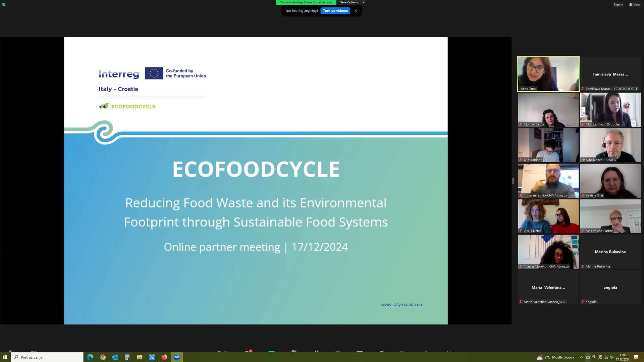Open File Explorer from the taskbar
Screen dimensions: 644x362
tap(140, 357)
